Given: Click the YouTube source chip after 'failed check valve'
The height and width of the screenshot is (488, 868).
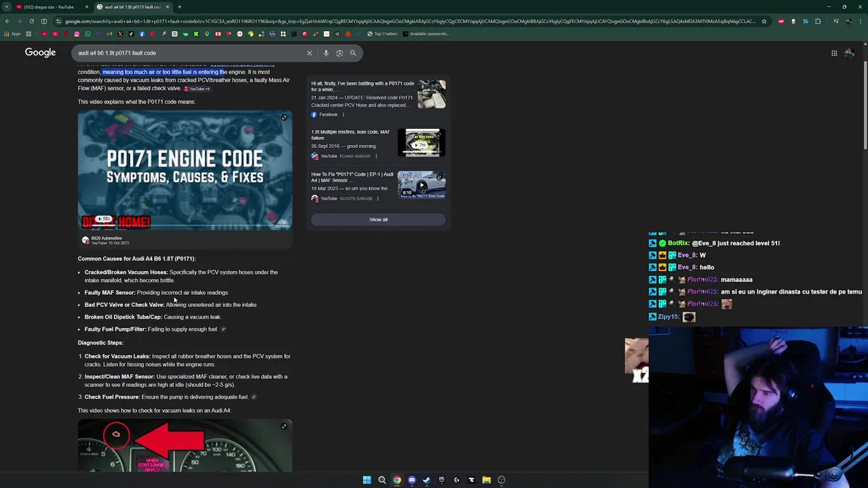Looking at the screenshot, I should click(197, 89).
